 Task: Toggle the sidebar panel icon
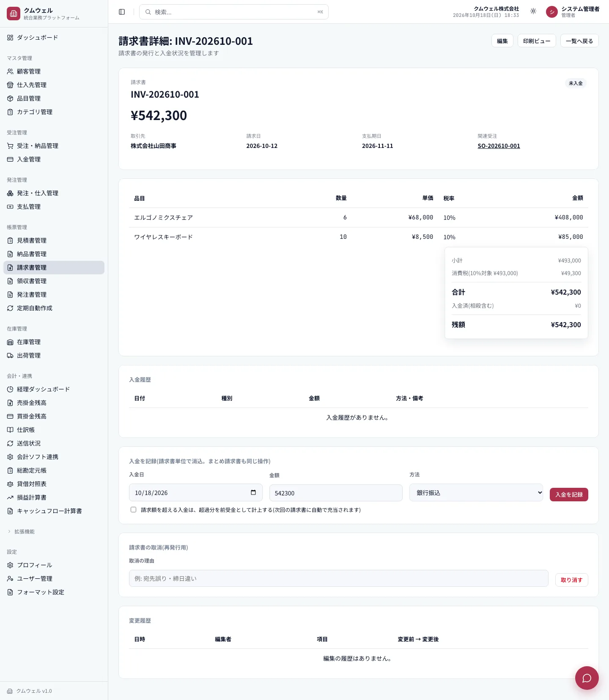pyautogui.click(x=122, y=12)
